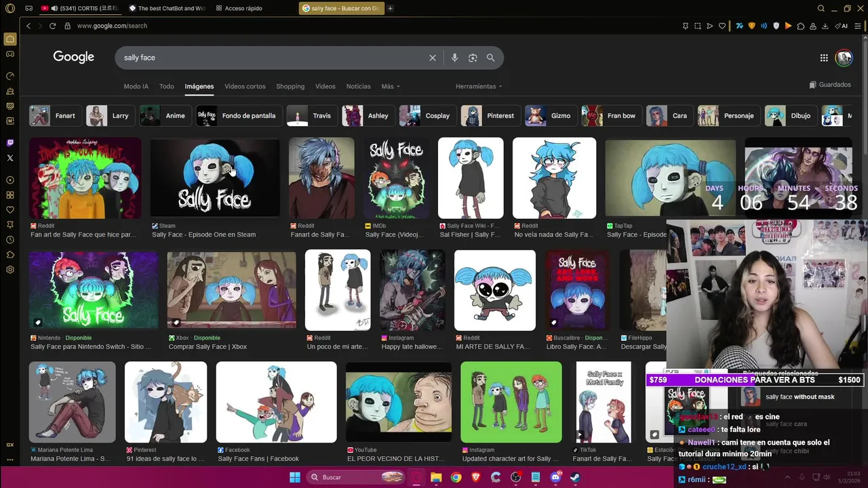This screenshot has height=488, width=868.
Task: Open the Mariana Potente Lima image
Action: (x=72, y=402)
